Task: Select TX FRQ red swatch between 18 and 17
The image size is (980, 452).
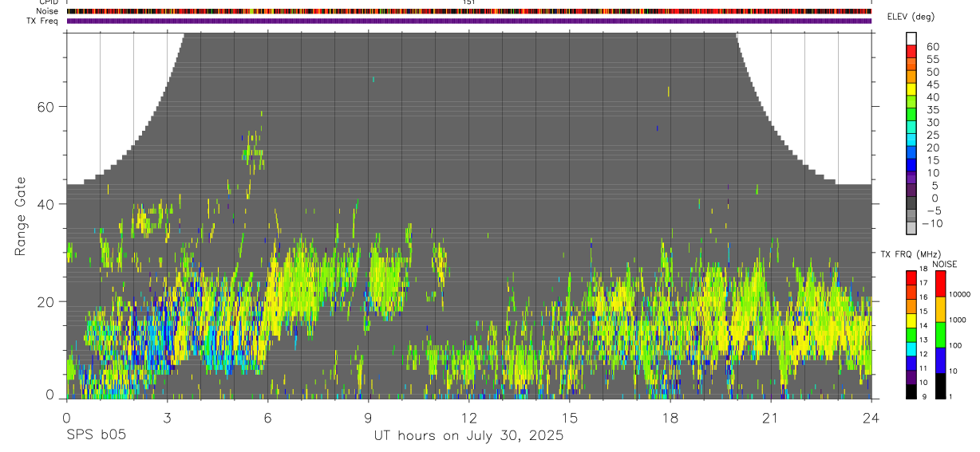Action: coord(911,277)
